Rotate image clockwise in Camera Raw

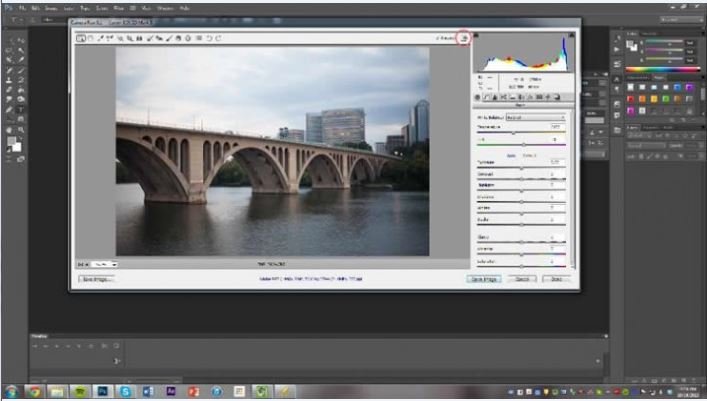tap(219, 38)
